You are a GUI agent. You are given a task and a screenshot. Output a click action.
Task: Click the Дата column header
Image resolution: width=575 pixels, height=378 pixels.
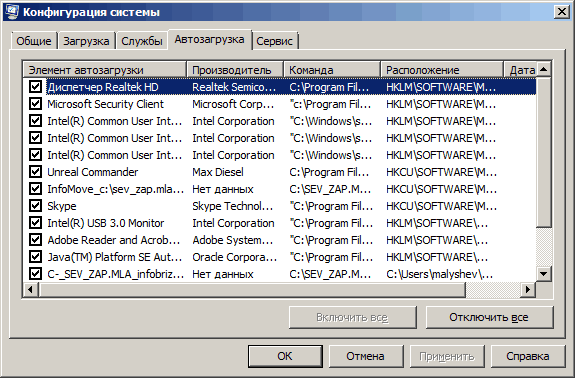[x=520, y=70]
